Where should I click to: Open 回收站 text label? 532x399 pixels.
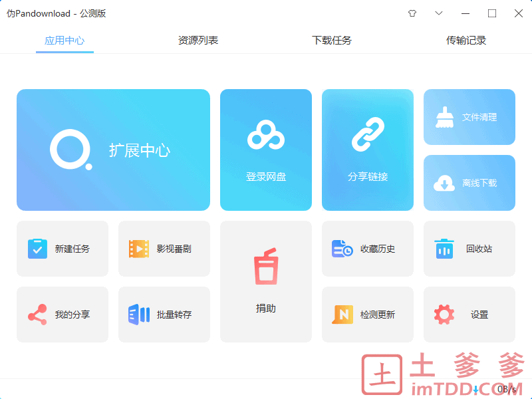[x=479, y=249]
